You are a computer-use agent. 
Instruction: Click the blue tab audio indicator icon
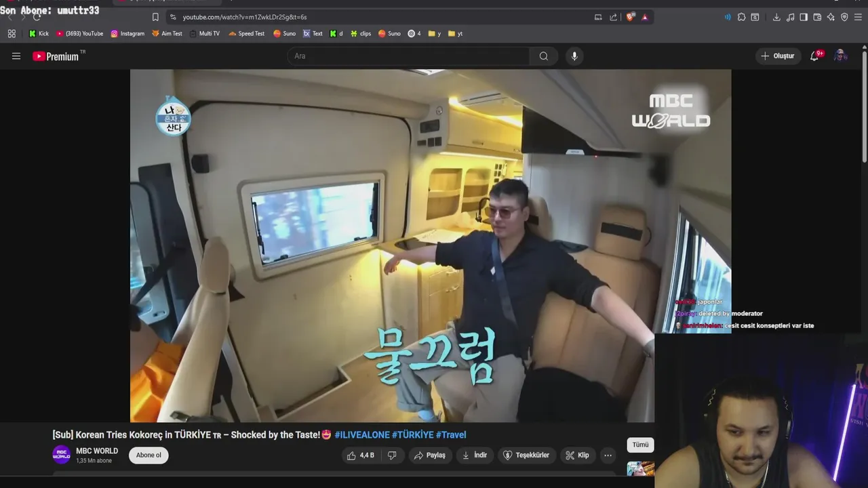pos(728,17)
